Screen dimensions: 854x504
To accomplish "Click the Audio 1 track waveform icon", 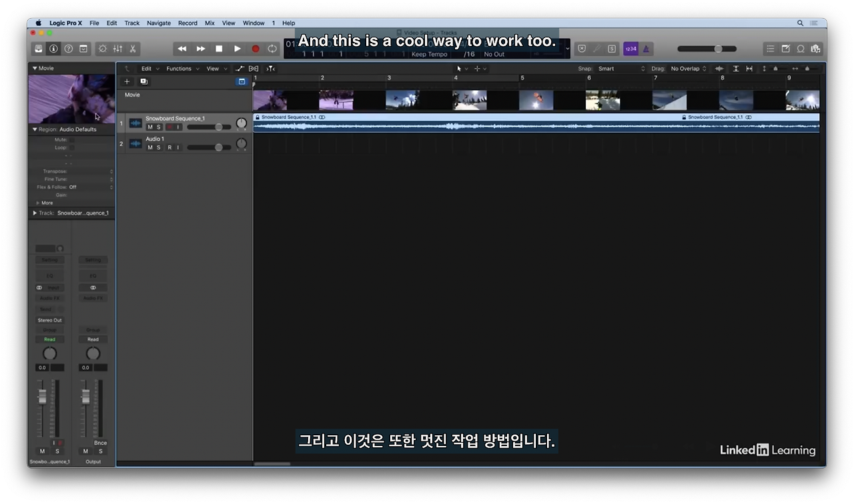I will pyautogui.click(x=135, y=143).
